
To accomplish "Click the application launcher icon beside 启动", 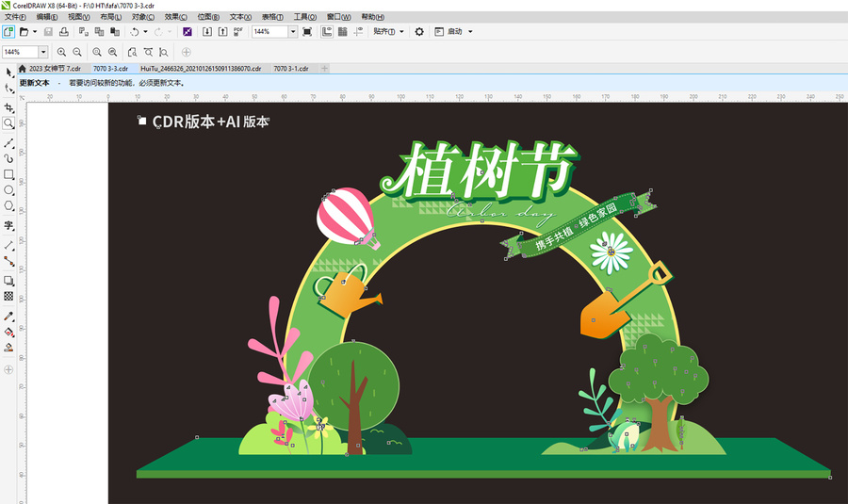I will 439,32.
